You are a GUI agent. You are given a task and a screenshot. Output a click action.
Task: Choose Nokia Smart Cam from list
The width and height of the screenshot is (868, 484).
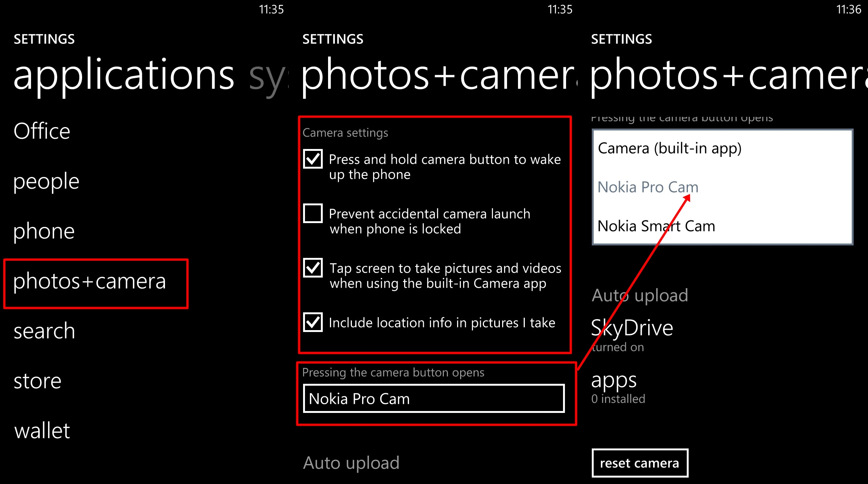coord(656,226)
